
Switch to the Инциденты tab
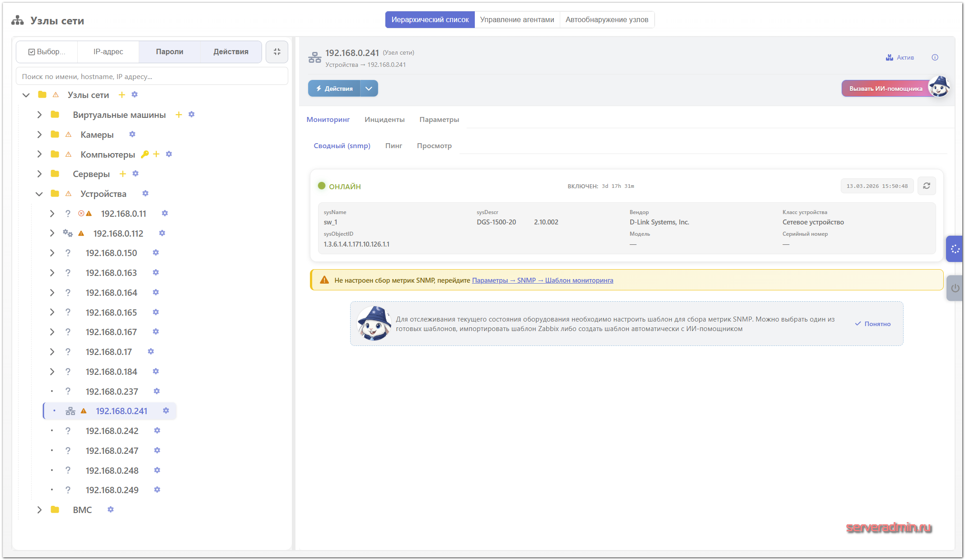coord(384,120)
